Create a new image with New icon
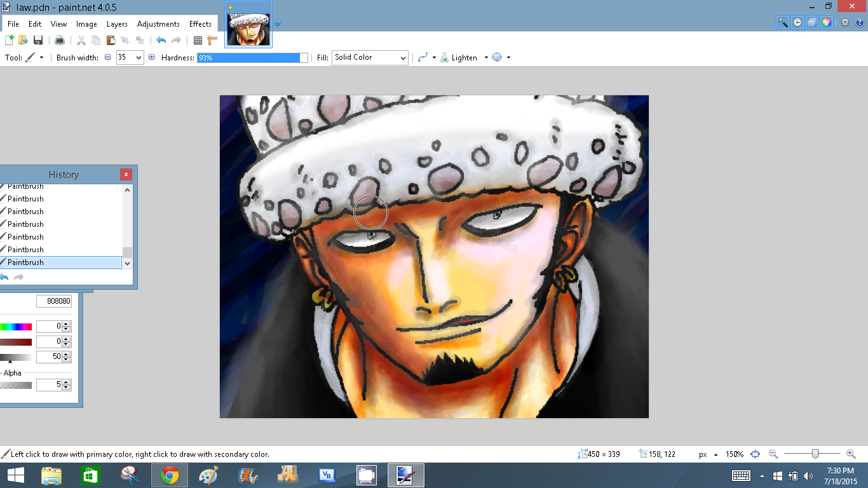 [x=10, y=40]
